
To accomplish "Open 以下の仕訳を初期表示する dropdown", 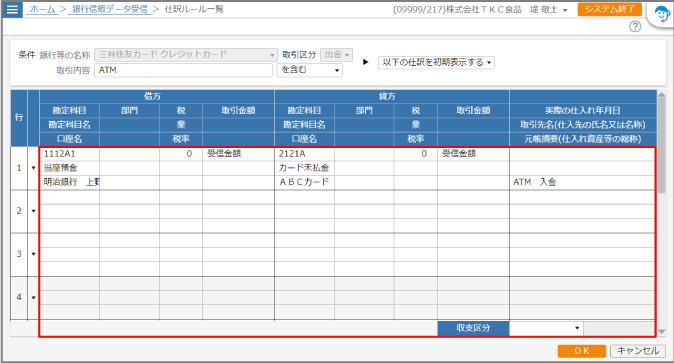I will [436, 62].
